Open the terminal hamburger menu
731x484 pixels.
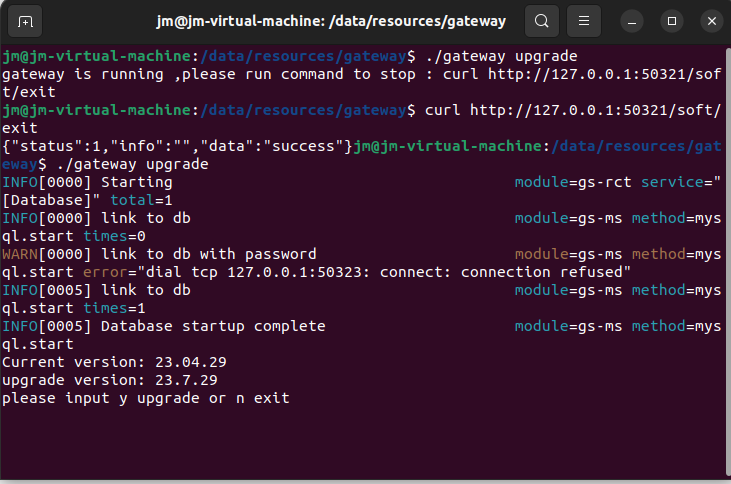584,21
